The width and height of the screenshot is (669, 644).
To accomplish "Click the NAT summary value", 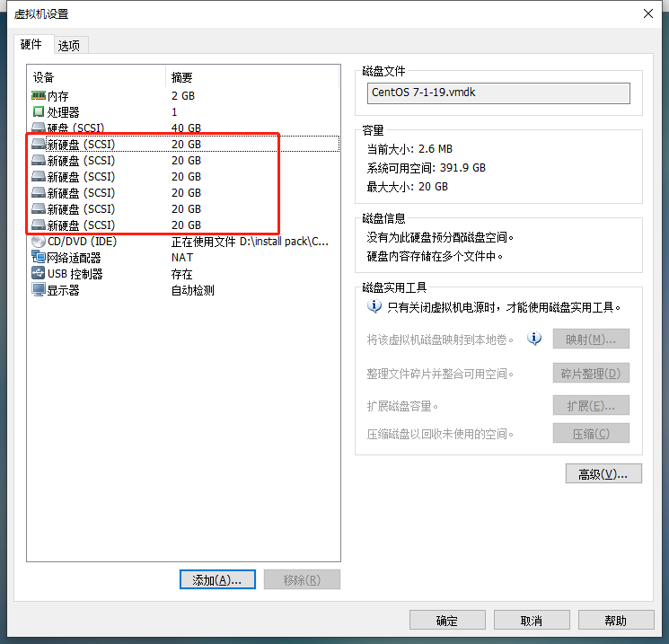I will (x=182, y=258).
